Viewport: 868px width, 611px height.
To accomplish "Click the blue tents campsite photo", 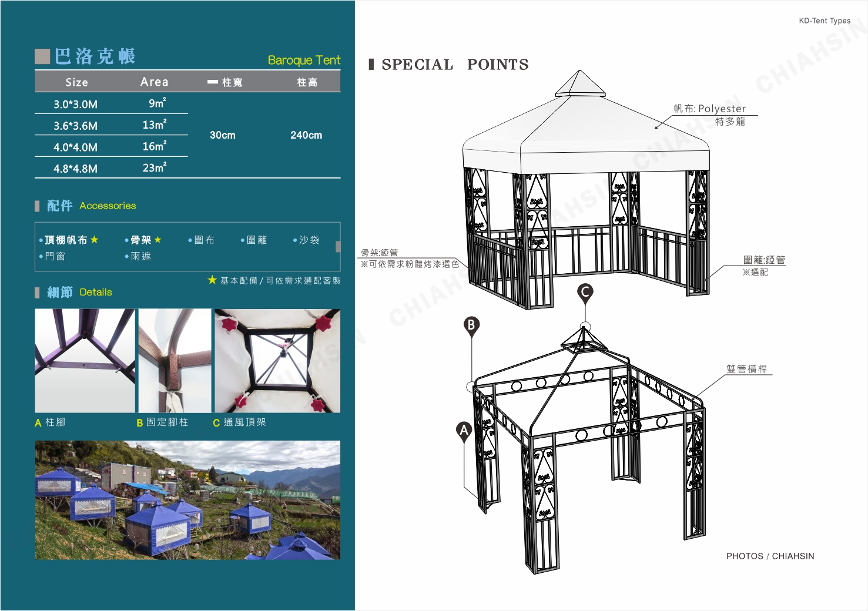I will [x=187, y=500].
